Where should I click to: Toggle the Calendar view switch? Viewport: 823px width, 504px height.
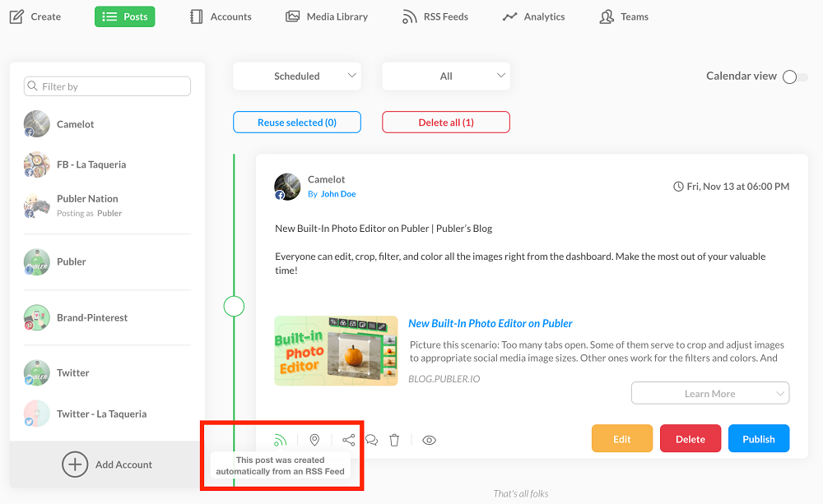[794, 76]
